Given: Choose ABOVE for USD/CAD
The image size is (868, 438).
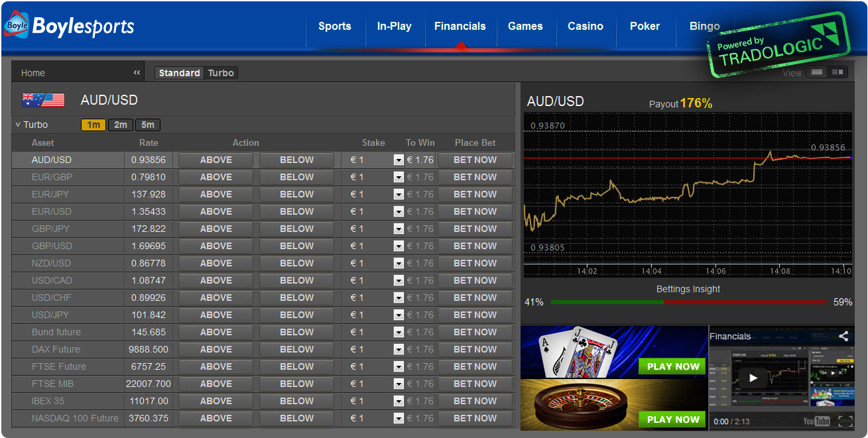Looking at the screenshot, I should 216,280.
